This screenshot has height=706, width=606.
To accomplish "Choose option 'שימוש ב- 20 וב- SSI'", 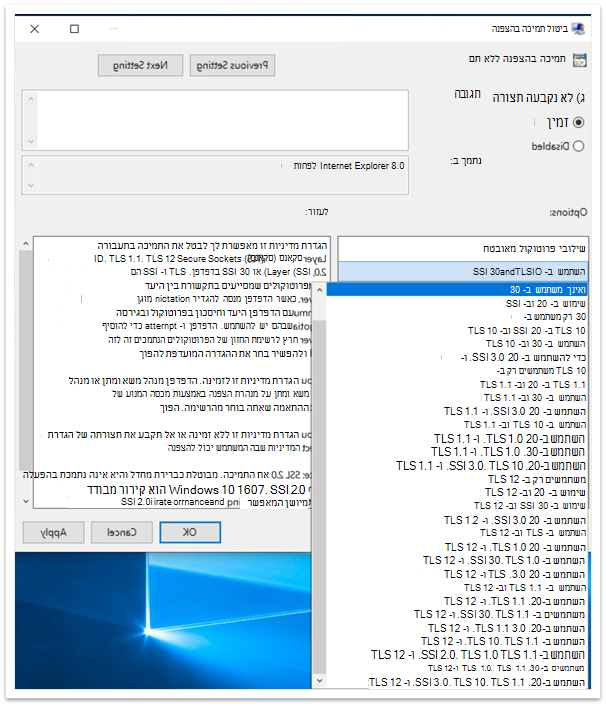I will pyautogui.click(x=457, y=303).
